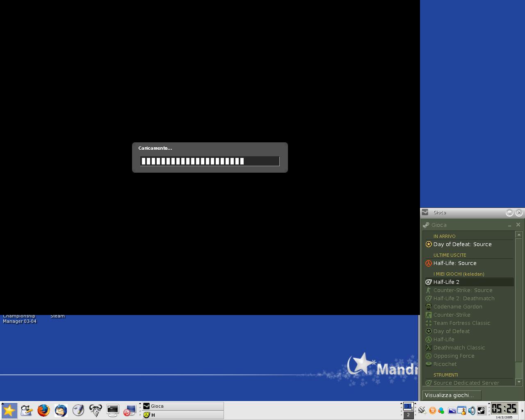Open the pen-and-paper writer launcher

pos(78,410)
